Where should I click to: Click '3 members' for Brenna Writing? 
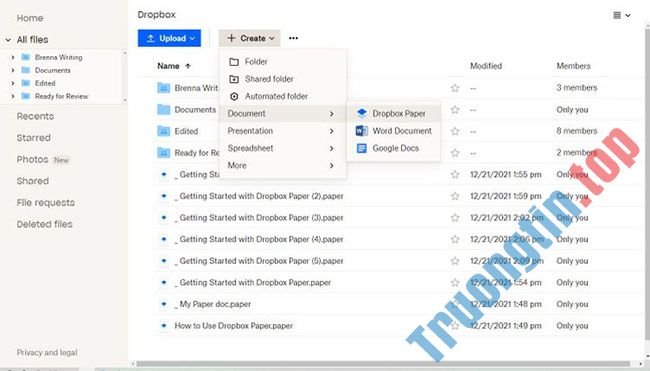[x=577, y=88]
